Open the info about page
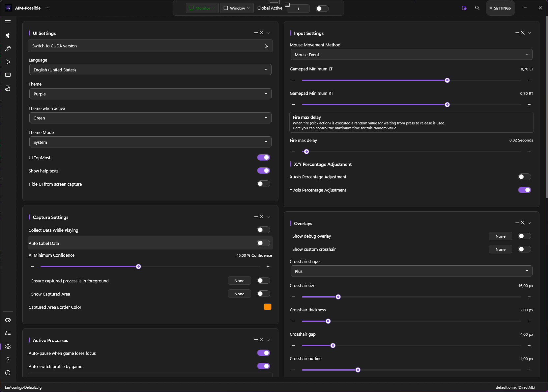 pos(8,373)
